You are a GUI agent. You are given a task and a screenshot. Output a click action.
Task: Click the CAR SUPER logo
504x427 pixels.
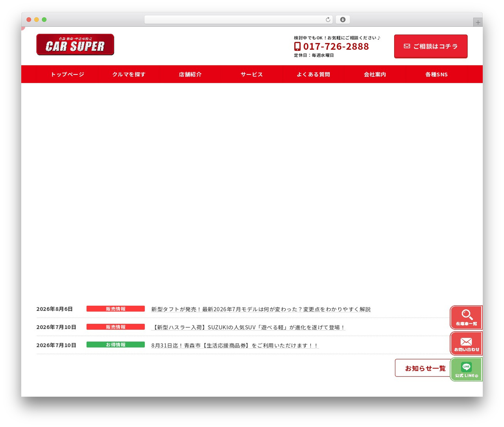(x=75, y=45)
